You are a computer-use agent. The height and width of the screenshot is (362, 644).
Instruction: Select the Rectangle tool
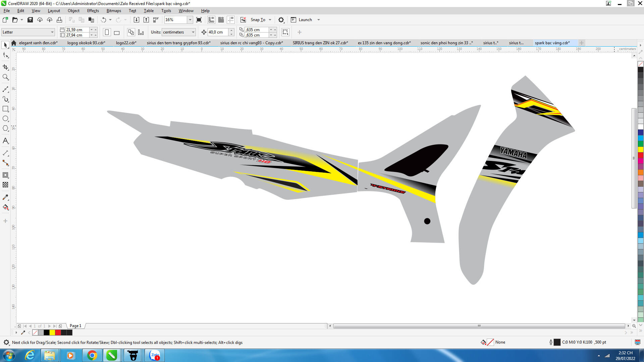[5, 109]
